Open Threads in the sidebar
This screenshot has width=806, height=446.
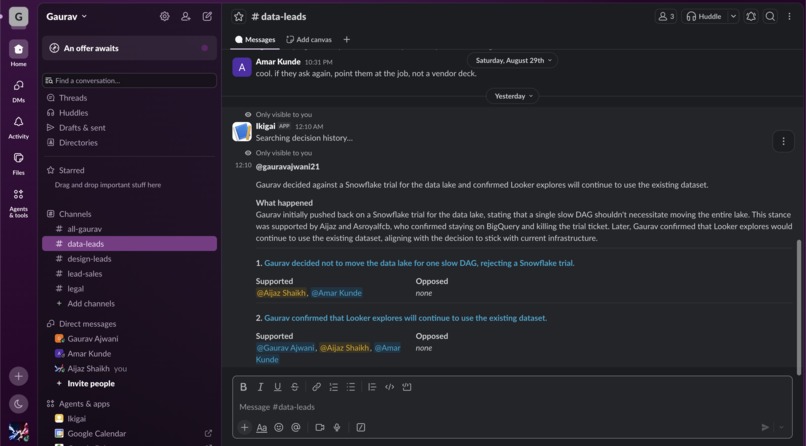[130, 98]
